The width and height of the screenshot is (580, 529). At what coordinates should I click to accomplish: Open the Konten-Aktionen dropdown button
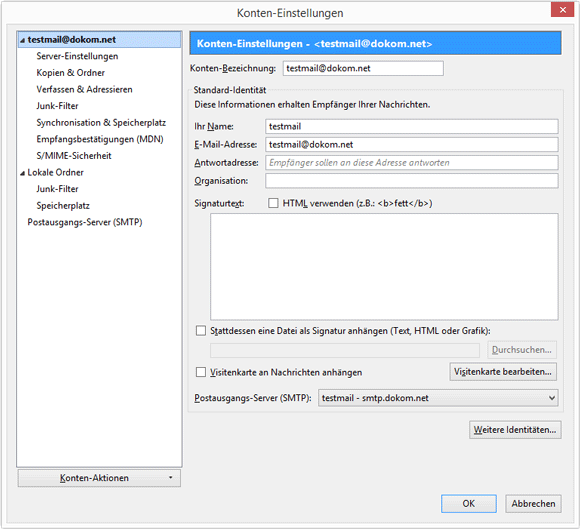99,478
